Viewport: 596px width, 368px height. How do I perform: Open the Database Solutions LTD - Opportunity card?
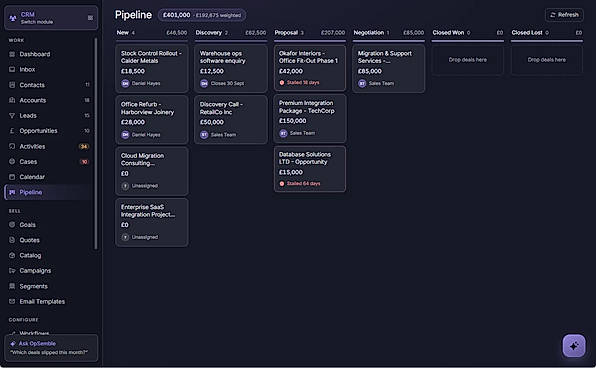[x=310, y=169]
